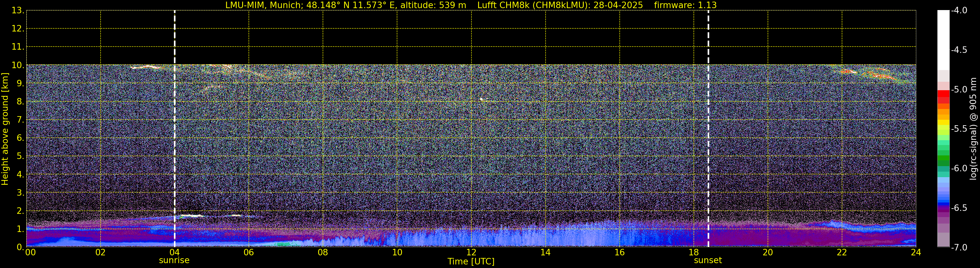The height and width of the screenshot is (268, 980).
Task: Click the '00' time axis tick label
Action: 31,252
